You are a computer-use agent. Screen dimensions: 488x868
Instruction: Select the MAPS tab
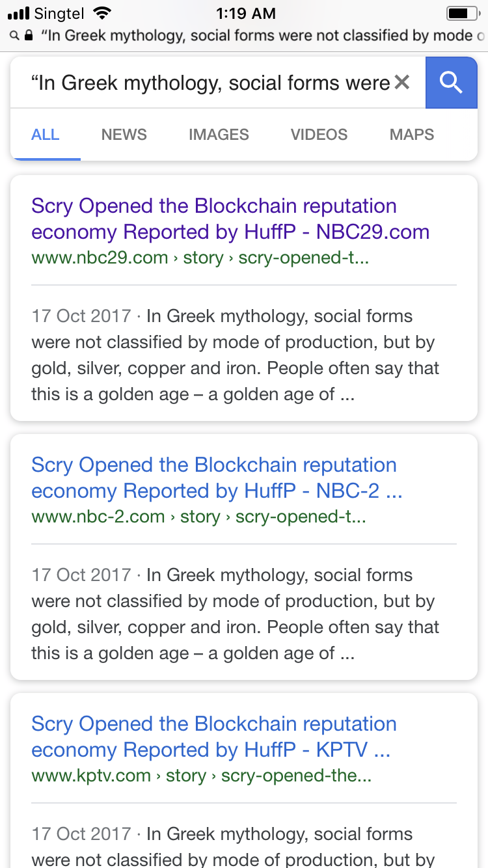click(411, 135)
